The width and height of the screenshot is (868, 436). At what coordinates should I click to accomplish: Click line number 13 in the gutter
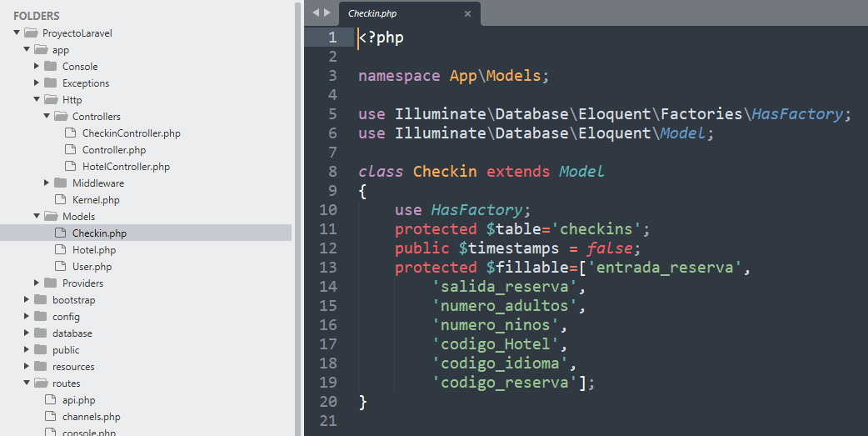(x=328, y=268)
